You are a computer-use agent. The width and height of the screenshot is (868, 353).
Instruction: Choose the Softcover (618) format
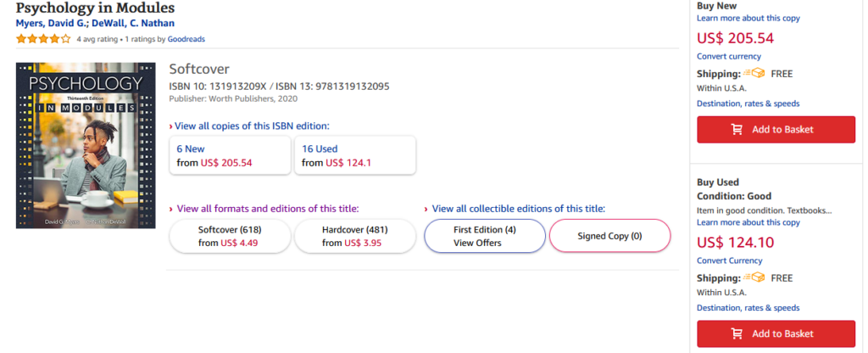[231, 236]
